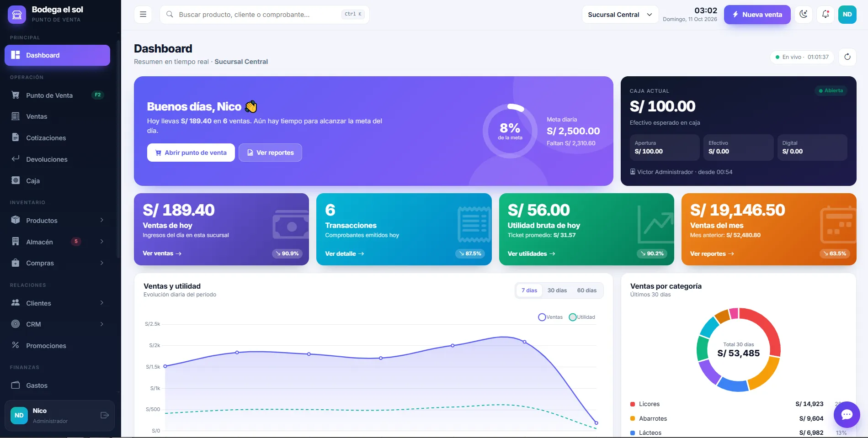This screenshot has width=868, height=438.
Task: Expand Compras submenu chevron
Action: (101, 263)
